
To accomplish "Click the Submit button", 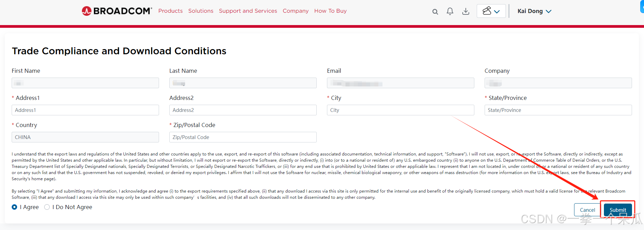I will 618,210.
